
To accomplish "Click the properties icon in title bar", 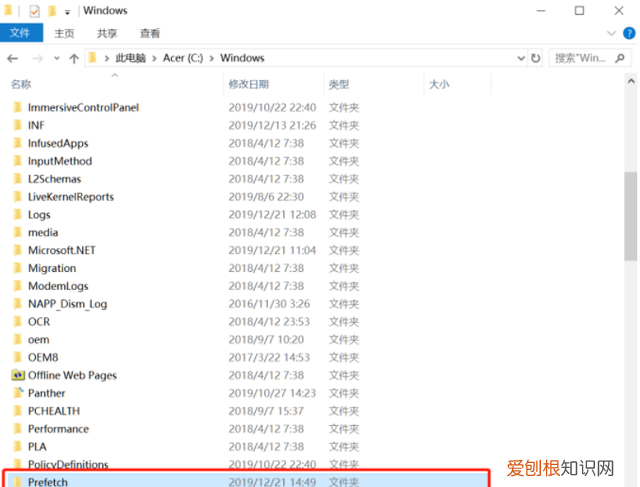I will coord(33,11).
